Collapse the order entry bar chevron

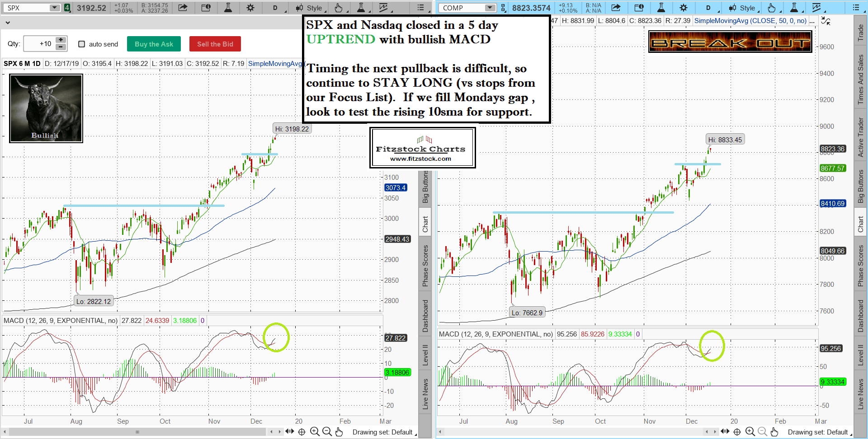pos(8,22)
